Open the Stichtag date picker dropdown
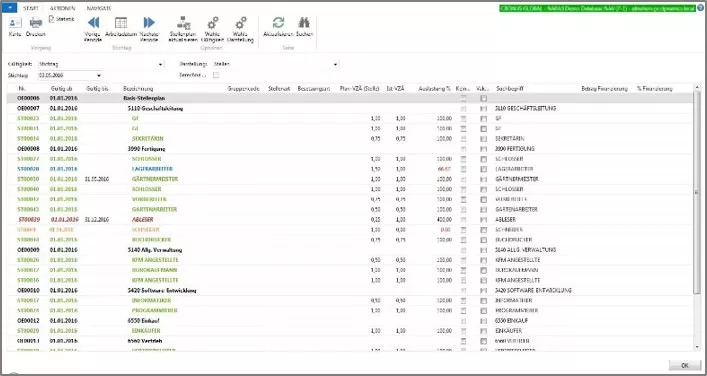Screen dimensions: 707x376 (99, 75)
